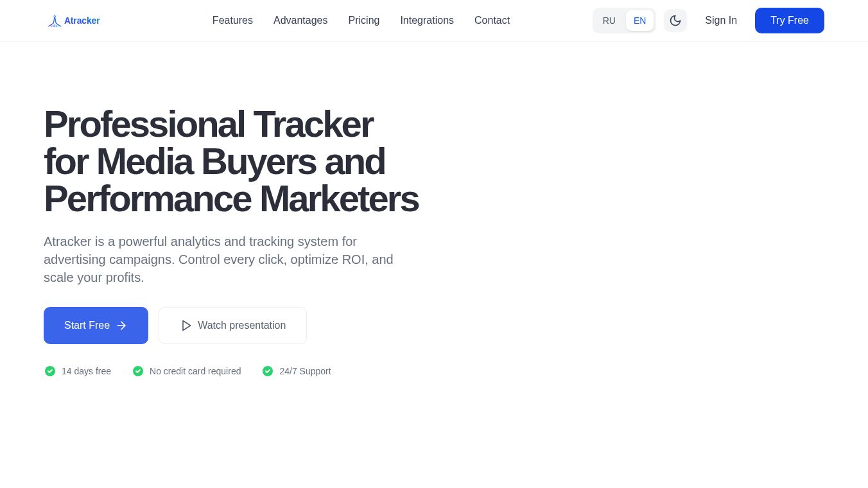Switch language to RU

coord(609,21)
